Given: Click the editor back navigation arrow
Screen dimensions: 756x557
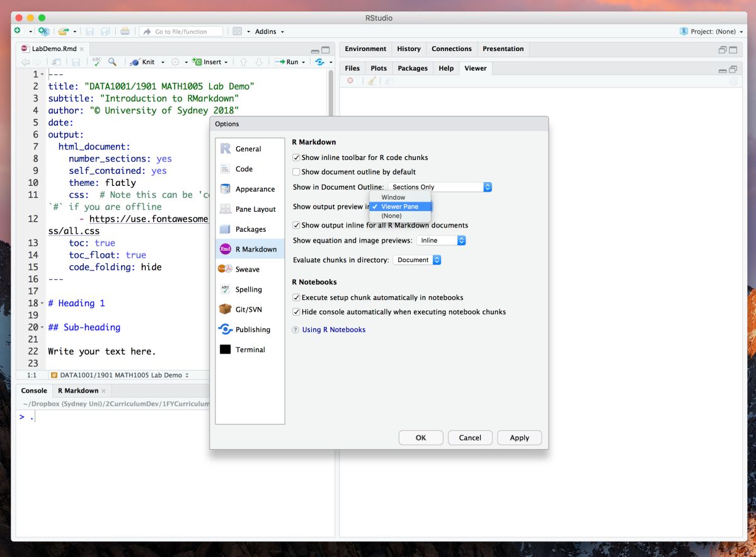Looking at the screenshot, I should (x=25, y=62).
